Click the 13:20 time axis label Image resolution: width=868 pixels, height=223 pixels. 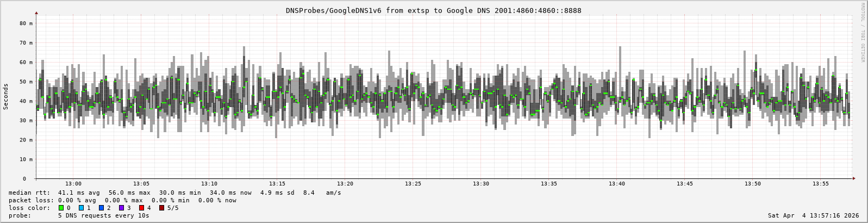tap(345, 184)
